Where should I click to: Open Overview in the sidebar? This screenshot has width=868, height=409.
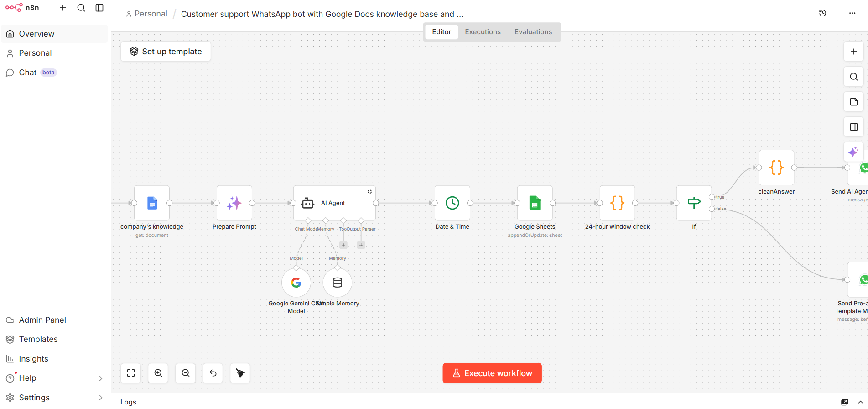pos(54,34)
